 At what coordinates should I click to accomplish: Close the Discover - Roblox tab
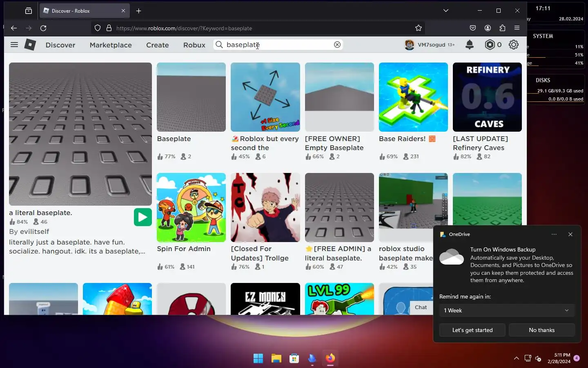tap(123, 11)
